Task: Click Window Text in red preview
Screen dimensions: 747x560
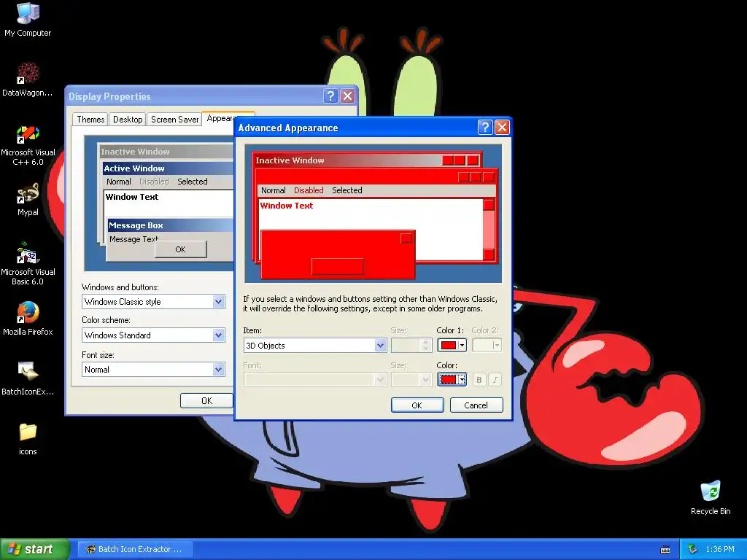Action: pyautogui.click(x=286, y=206)
